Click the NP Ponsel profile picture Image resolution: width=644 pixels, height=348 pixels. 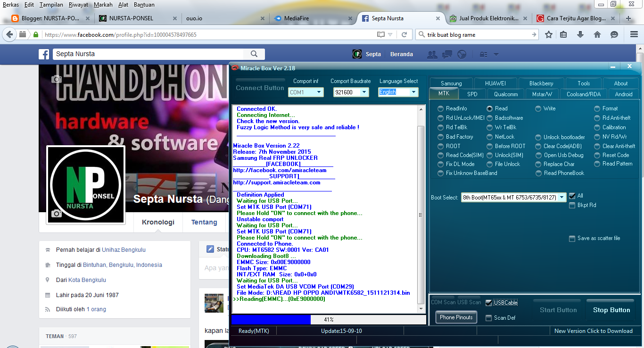coord(85,184)
